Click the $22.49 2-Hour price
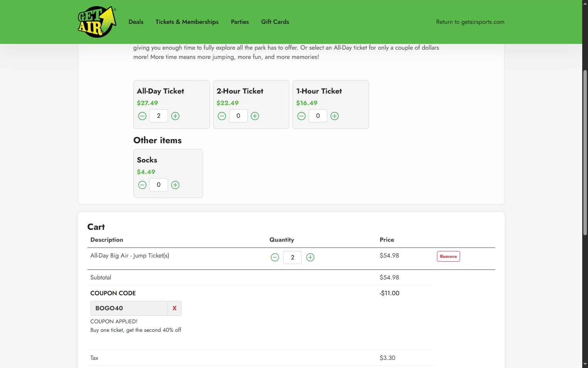 [227, 103]
